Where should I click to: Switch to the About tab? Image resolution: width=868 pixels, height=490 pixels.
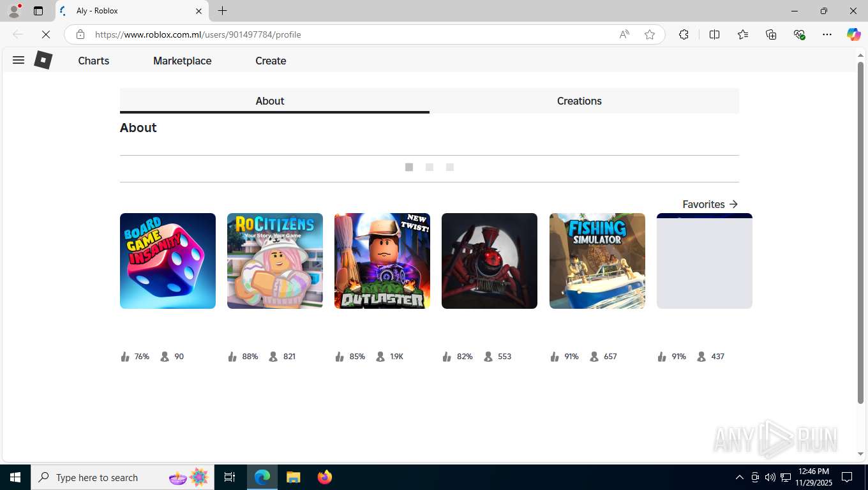(x=274, y=101)
